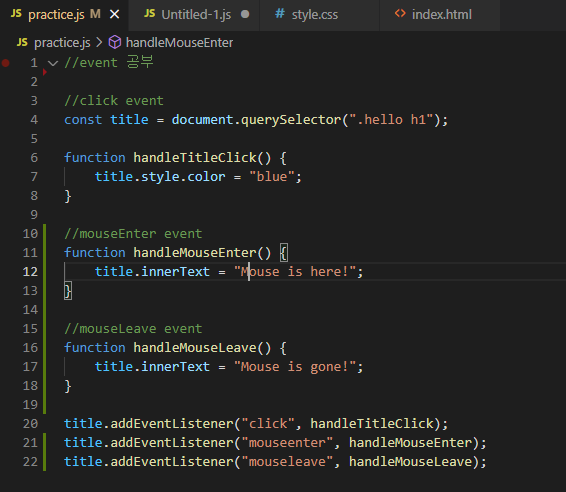The height and width of the screenshot is (492, 566).
Task: Open the Untitled-1.js tab
Action: pos(196,15)
